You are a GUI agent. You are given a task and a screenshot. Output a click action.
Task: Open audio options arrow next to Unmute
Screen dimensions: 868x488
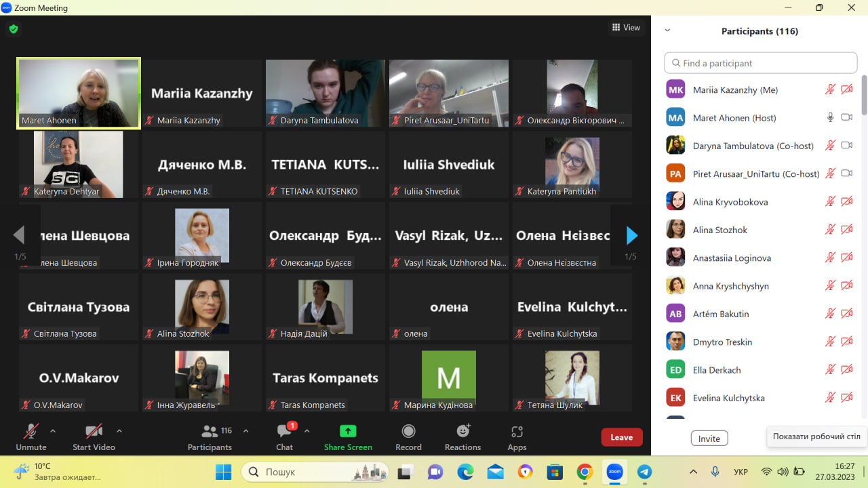click(53, 430)
